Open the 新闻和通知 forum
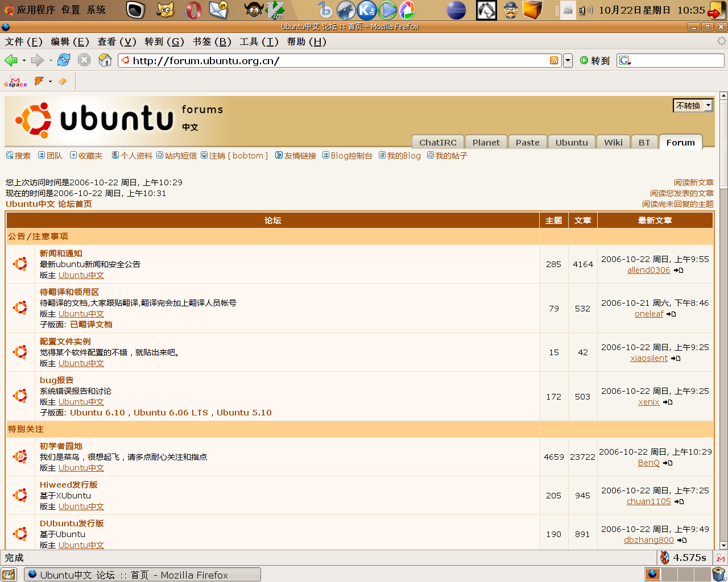Screen dimensions: 728x582 [61, 253]
